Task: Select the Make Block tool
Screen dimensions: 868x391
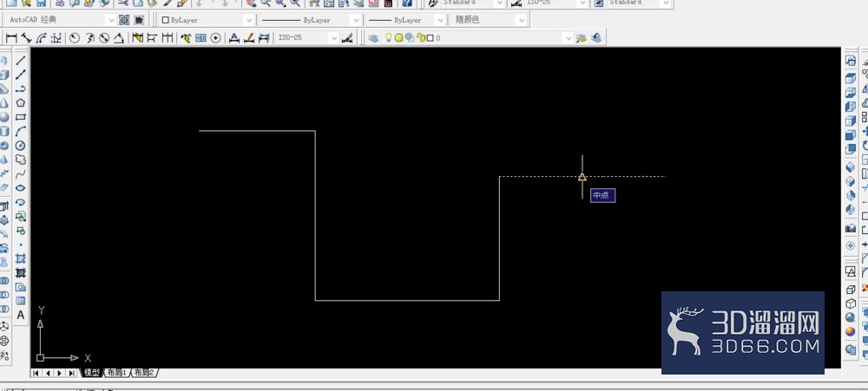Action: click(x=21, y=230)
